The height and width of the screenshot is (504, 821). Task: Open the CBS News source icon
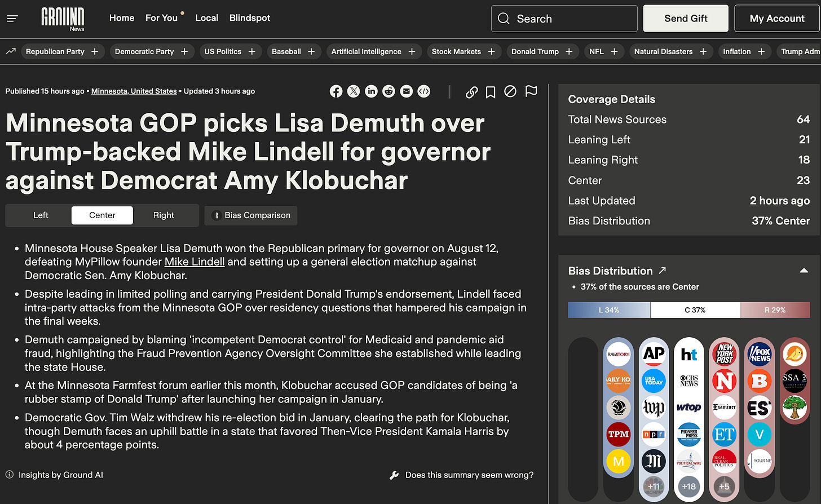tap(689, 381)
